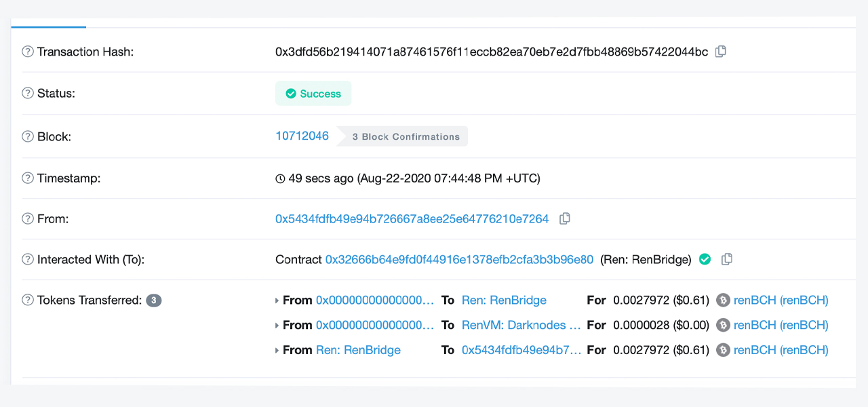Copy the RenBridge contract address icon
Viewport: 868px width, 407px height.
tap(727, 259)
